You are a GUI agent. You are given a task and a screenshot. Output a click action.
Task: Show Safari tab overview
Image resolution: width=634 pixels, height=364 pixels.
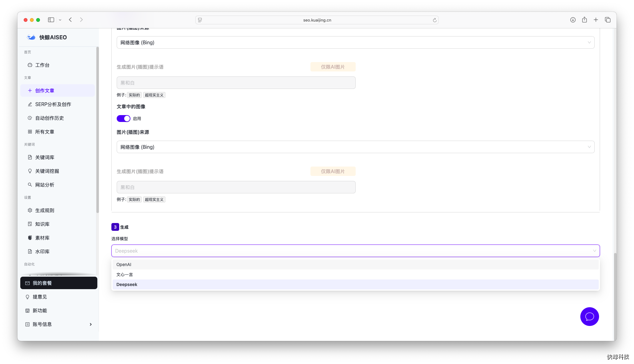click(x=607, y=20)
